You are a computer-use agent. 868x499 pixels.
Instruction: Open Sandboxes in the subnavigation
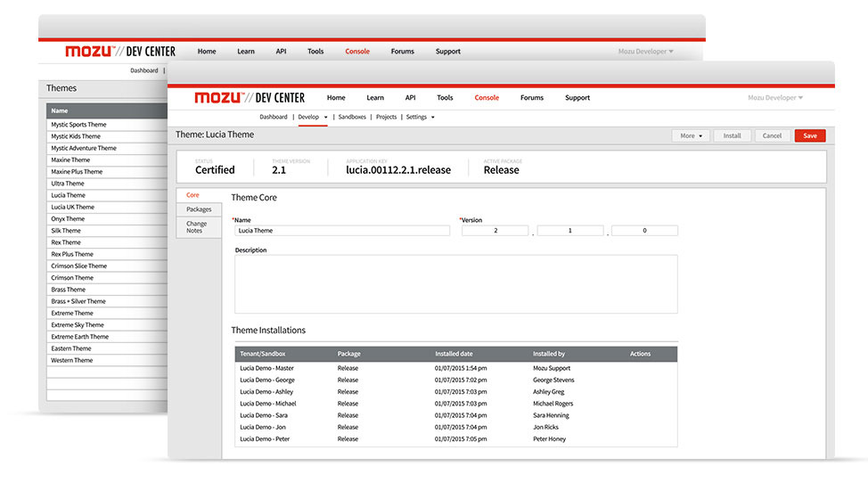pyautogui.click(x=352, y=117)
